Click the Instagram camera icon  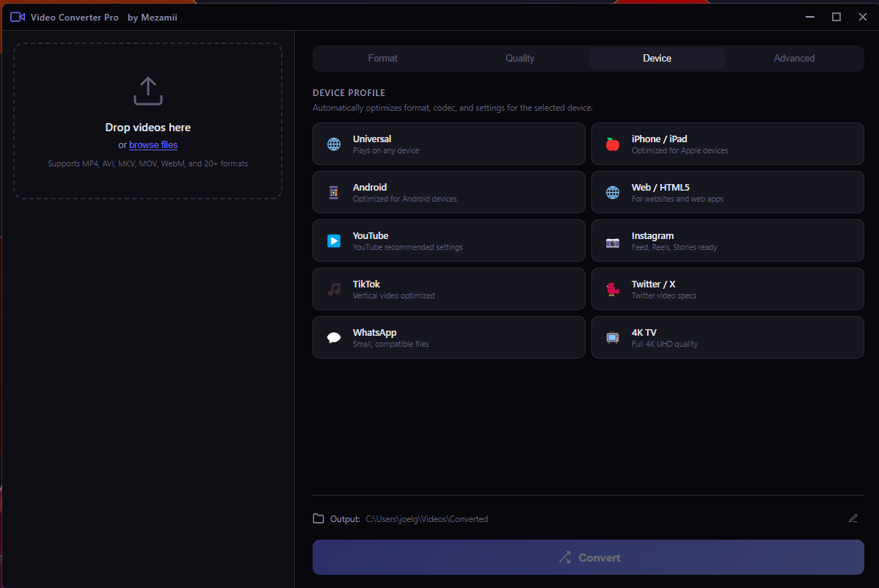(613, 243)
